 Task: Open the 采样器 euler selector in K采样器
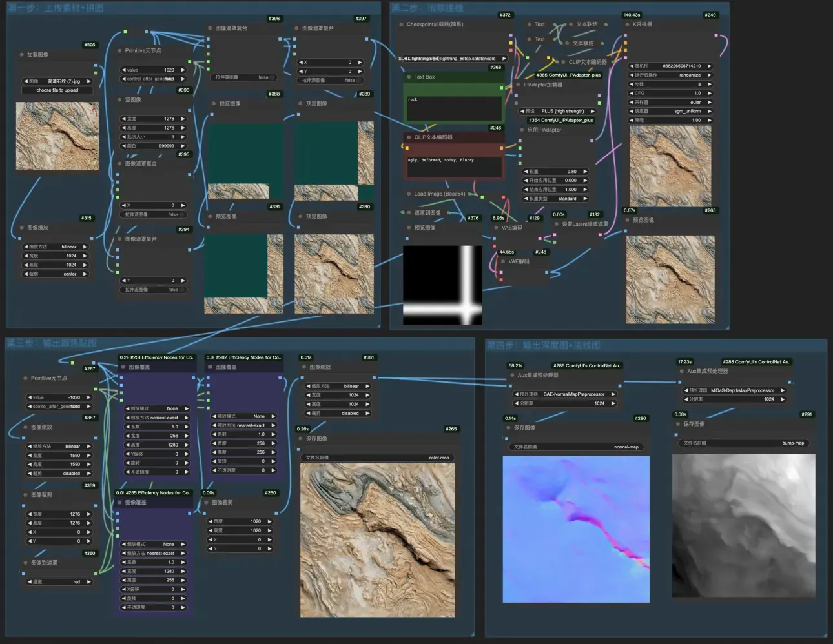(671, 102)
